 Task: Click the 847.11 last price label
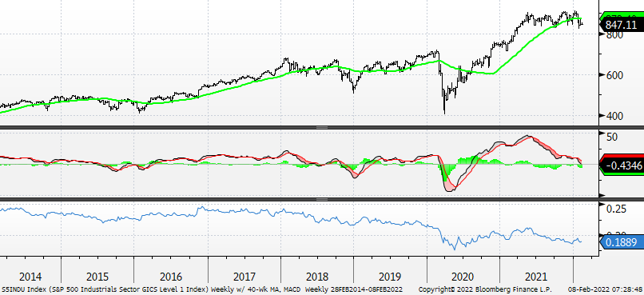coord(621,25)
